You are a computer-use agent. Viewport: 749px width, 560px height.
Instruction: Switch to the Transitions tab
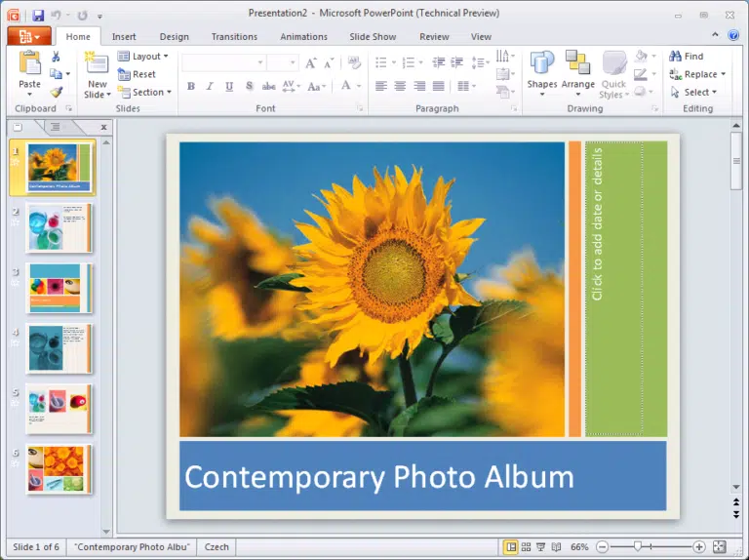click(x=234, y=37)
